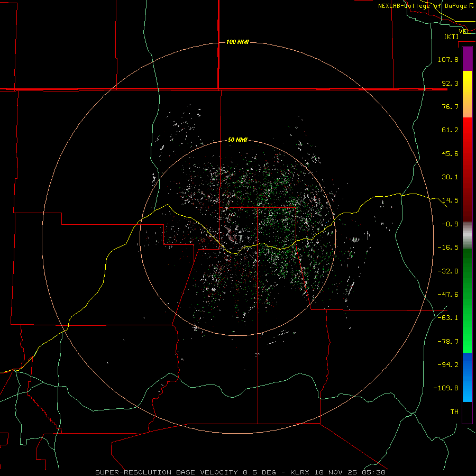The width and height of the screenshot is (476, 476).
Task: Click the blue segment of color bar
Action: pyautogui.click(x=467, y=377)
